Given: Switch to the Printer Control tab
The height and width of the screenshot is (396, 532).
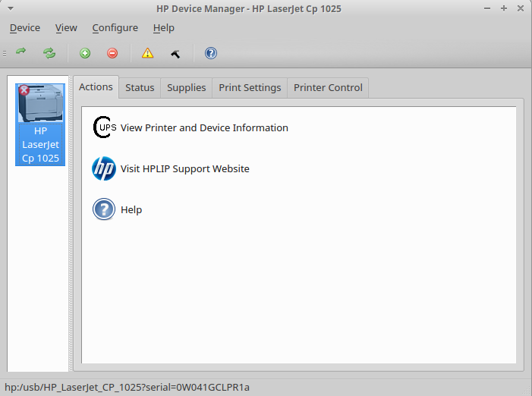Looking at the screenshot, I should 328,88.
